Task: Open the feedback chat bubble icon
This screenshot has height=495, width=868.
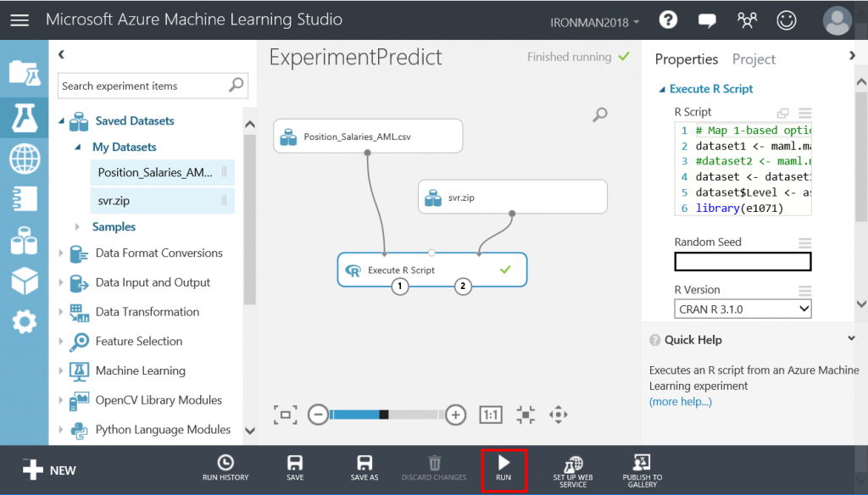Action: click(x=707, y=21)
